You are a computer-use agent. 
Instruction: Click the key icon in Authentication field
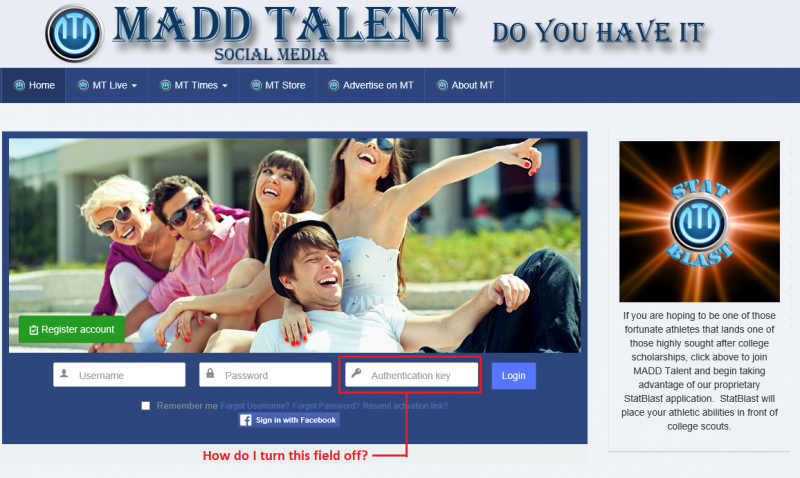point(356,373)
